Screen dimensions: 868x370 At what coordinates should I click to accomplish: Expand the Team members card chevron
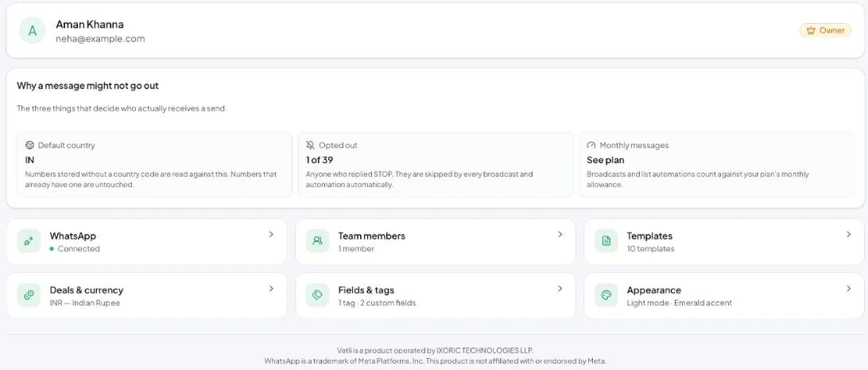pos(560,234)
